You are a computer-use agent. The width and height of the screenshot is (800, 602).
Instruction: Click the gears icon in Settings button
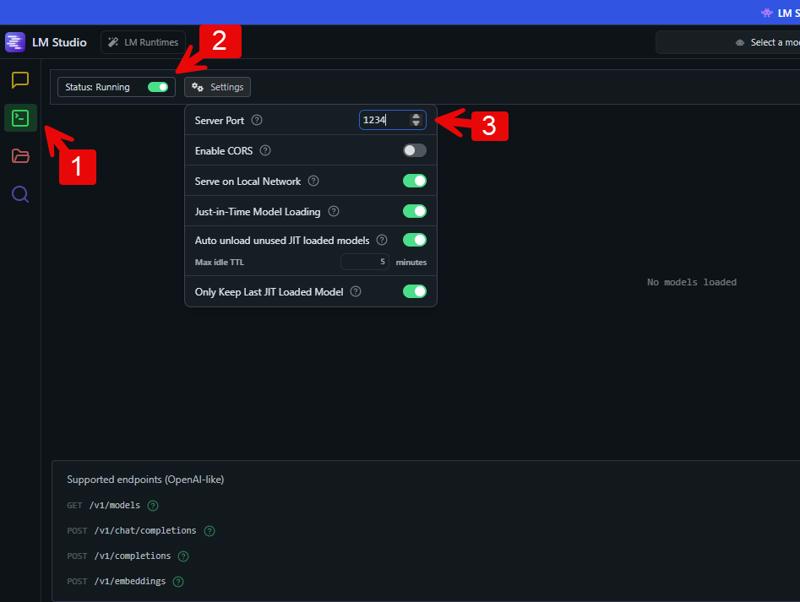(x=197, y=87)
